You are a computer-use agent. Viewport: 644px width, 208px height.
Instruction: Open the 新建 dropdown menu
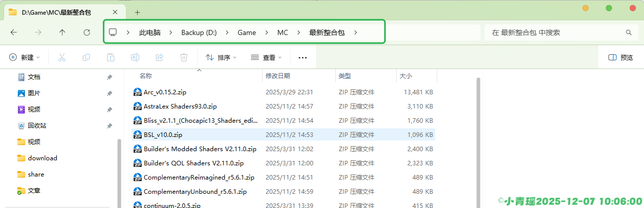tap(24, 57)
